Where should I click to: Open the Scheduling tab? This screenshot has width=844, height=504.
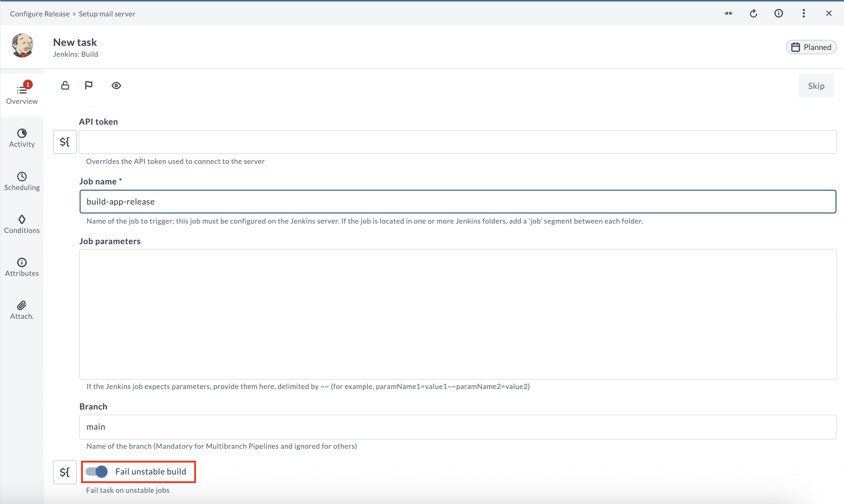[22, 181]
